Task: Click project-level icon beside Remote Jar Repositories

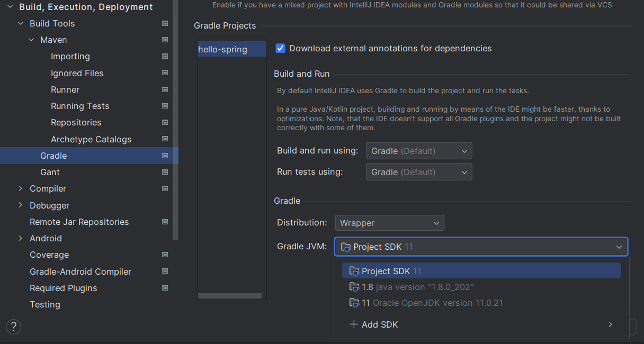Action: point(165,222)
